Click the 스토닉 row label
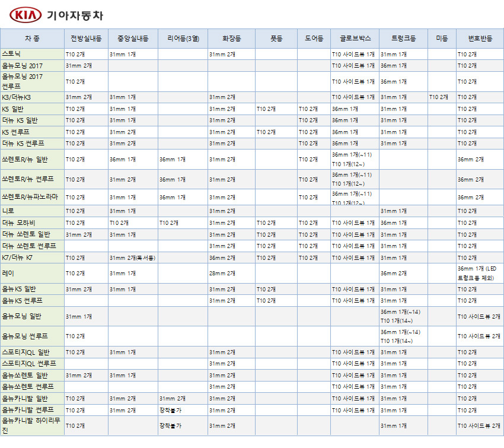504x448 pixels. tap(11, 54)
